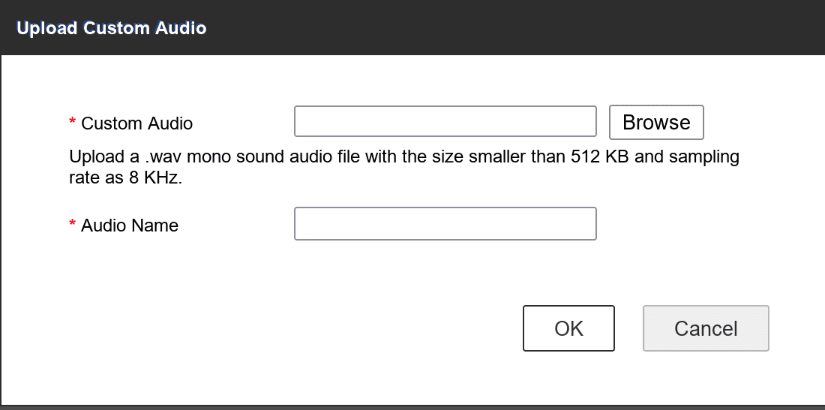The height and width of the screenshot is (410, 825).
Task: Confirm the upload with OK
Action: point(569,328)
